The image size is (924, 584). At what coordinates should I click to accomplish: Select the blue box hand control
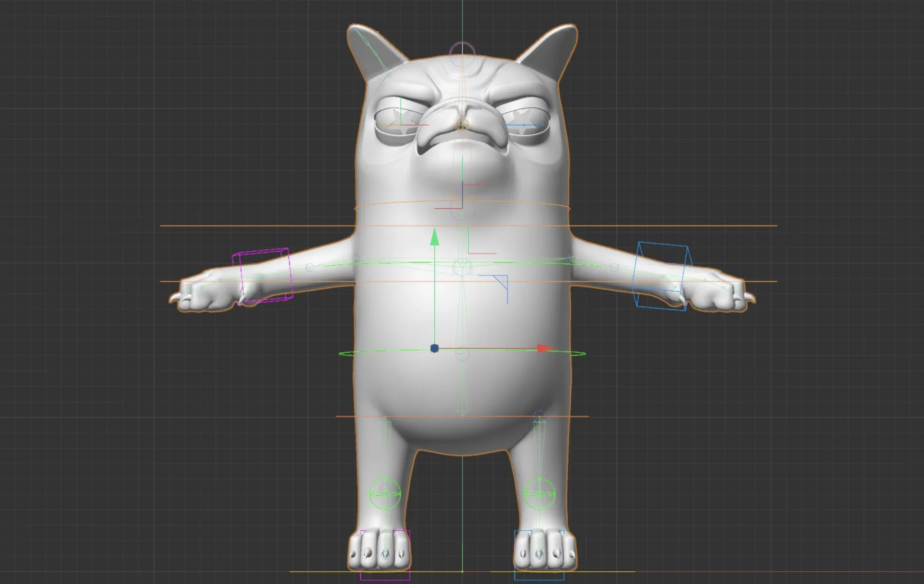click(x=661, y=276)
